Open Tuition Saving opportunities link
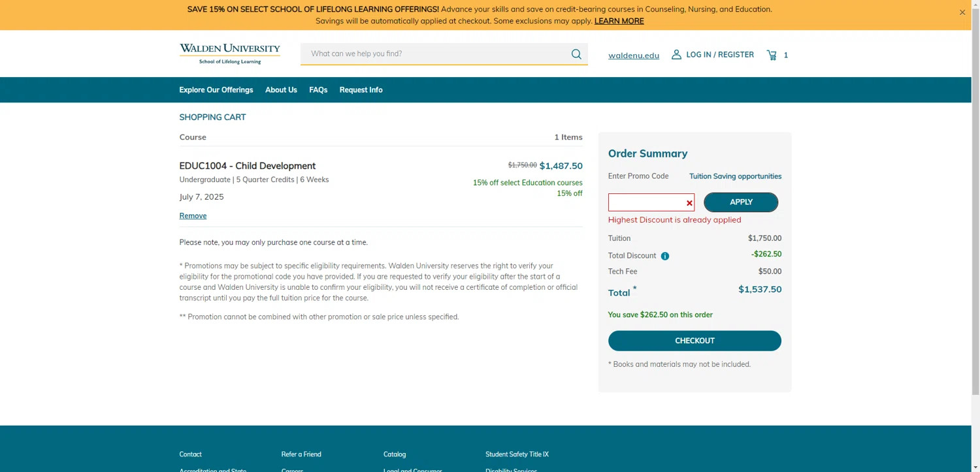Screen dimensions: 980x472 (x=735, y=176)
